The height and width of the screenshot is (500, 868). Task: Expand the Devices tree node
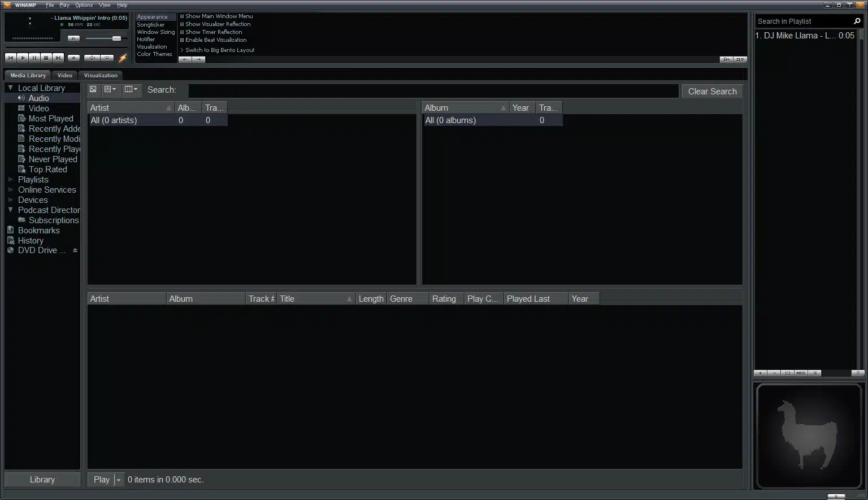click(x=10, y=200)
